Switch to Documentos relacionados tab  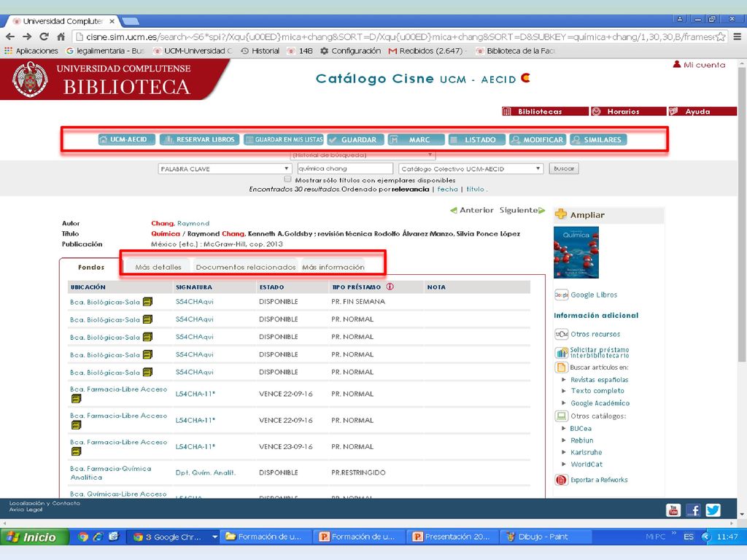tap(246, 267)
